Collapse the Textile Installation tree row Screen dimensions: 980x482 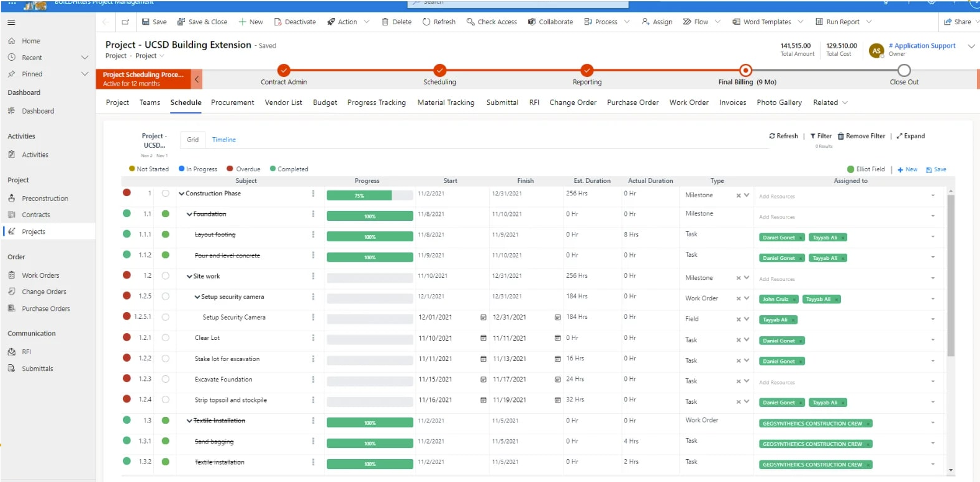coord(189,421)
